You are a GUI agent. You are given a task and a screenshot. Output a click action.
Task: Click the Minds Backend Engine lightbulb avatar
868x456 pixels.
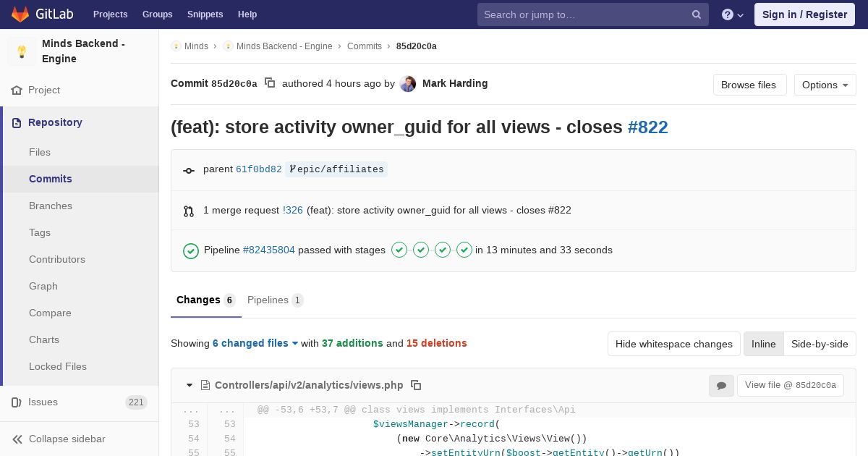pyautogui.click(x=22, y=51)
